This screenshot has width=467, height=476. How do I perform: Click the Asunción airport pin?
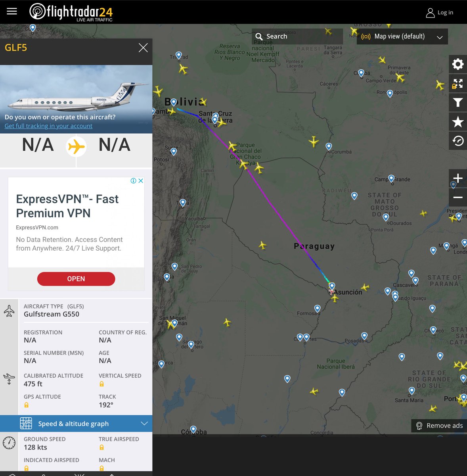[x=332, y=286]
